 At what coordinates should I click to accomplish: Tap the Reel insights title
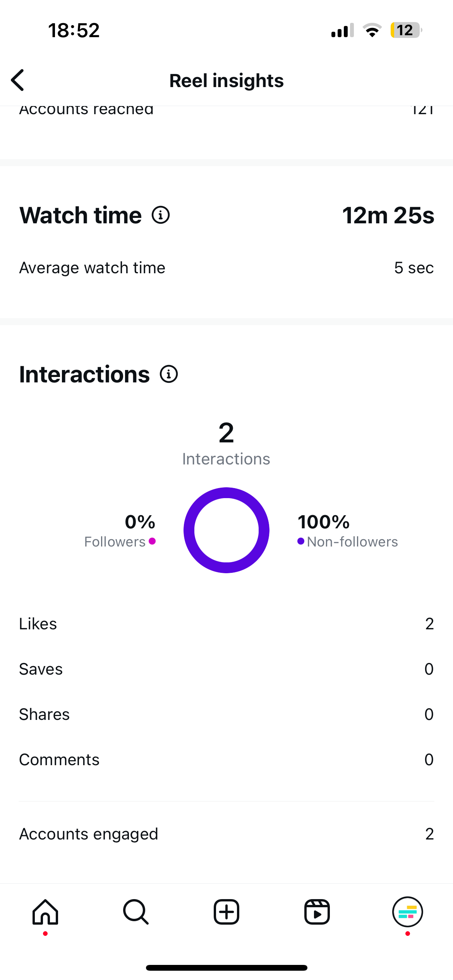226,81
